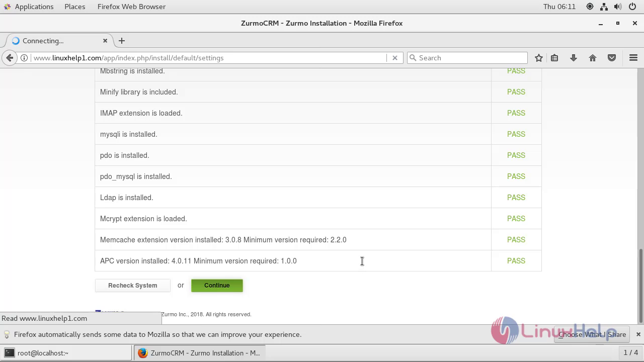Click the accessibility icon in top panel
644x362 pixels.
tap(590, 7)
